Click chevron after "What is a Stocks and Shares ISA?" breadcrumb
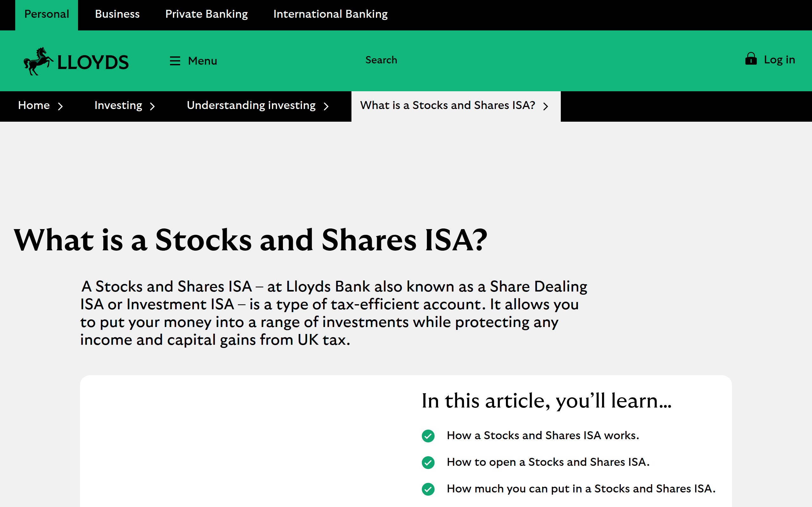This screenshot has width=812, height=507. (546, 106)
